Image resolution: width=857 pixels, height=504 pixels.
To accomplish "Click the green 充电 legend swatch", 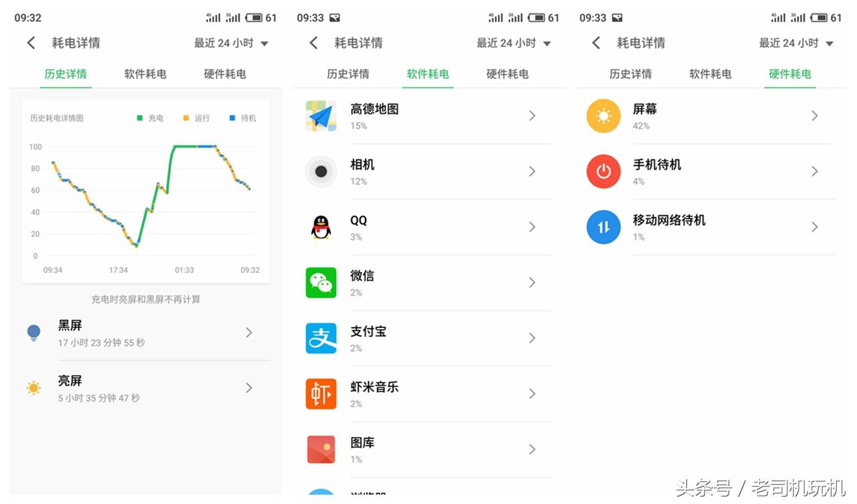I will [x=140, y=118].
